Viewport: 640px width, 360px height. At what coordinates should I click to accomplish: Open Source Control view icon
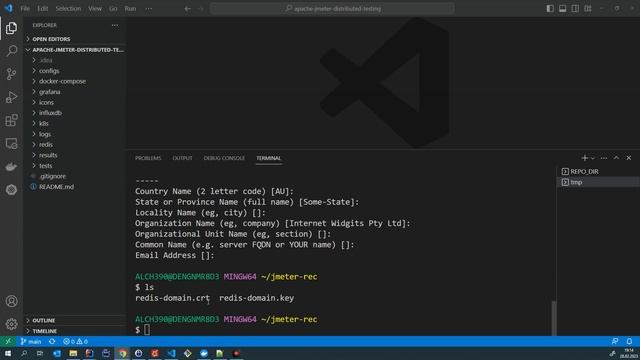point(11,74)
